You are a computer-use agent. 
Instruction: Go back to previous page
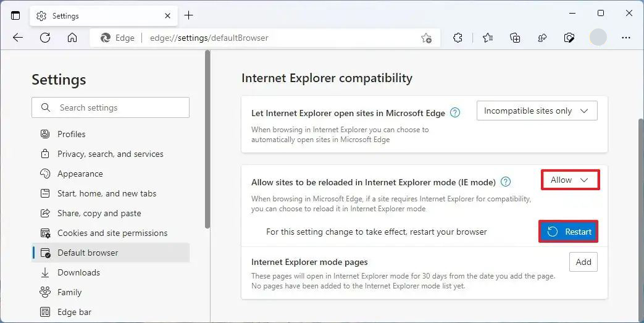coord(18,38)
